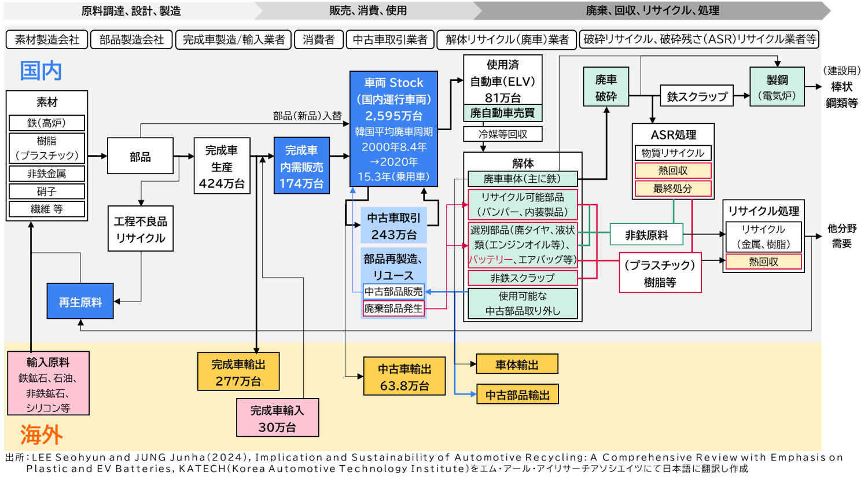The image size is (868, 479).
Task: Click the 消費者 actor label
Action: point(319,39)
